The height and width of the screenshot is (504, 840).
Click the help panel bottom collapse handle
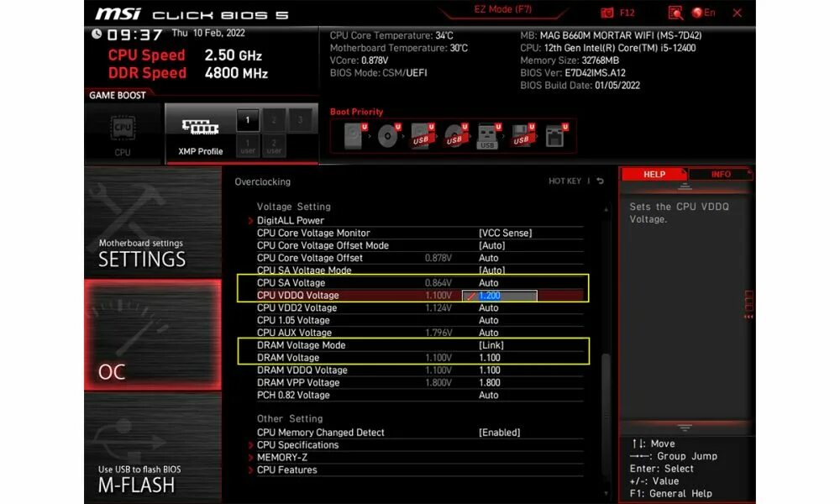tap(685, 428)
